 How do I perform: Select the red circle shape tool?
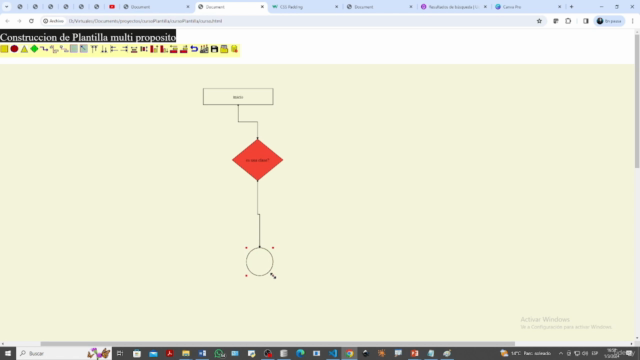click(14, 49)
